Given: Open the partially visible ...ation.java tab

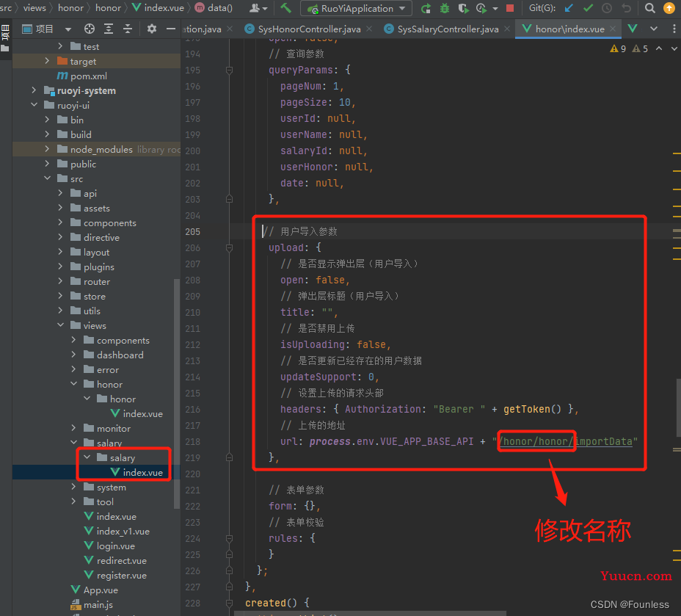Looking at the screenshot, I should tap(202, 29).
